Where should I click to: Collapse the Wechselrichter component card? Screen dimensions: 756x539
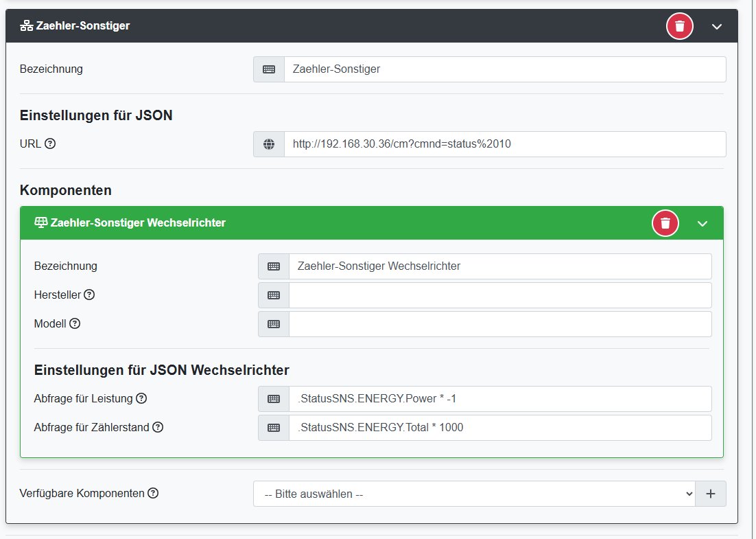702,223
